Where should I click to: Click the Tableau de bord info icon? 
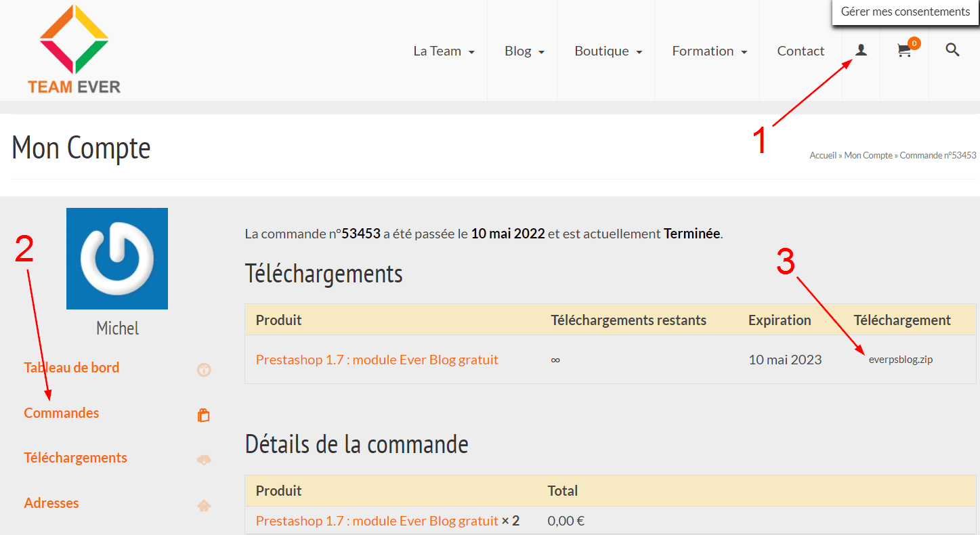pyautogui.click(x=204, y=370)
